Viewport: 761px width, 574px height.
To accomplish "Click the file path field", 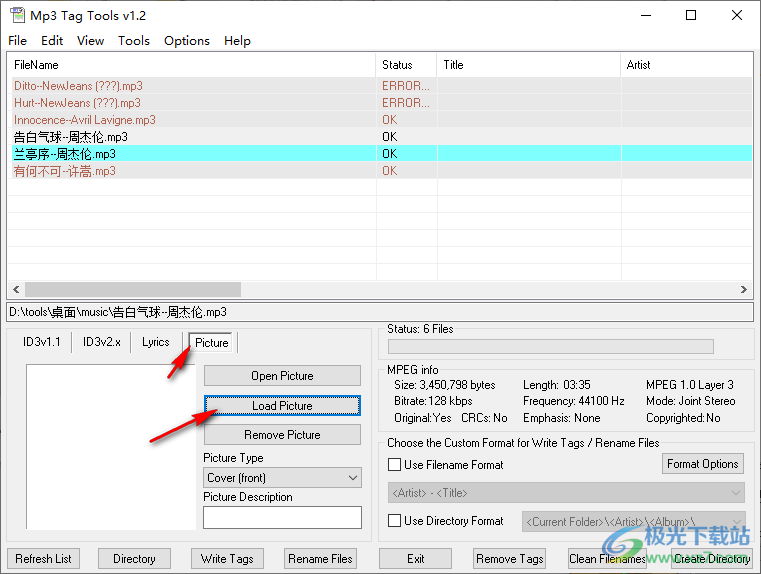I will tap(380, 312).
